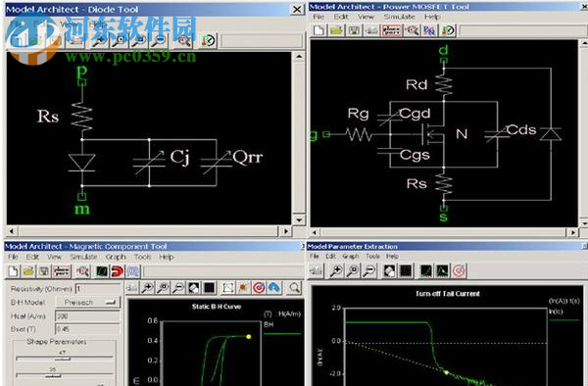The height and width of the screenshot is (386, 588).
Task: Click plain magnifier icon above Static B-H Curve
Action: point(294,288)
